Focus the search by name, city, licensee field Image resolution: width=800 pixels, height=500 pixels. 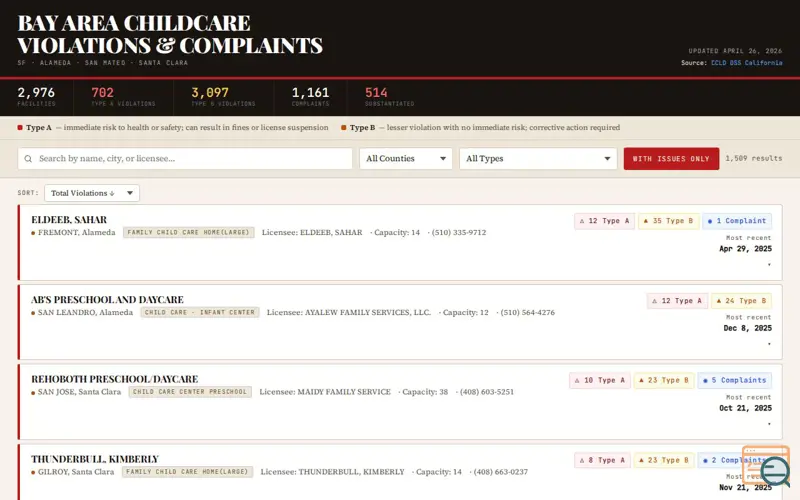point(185,159)
